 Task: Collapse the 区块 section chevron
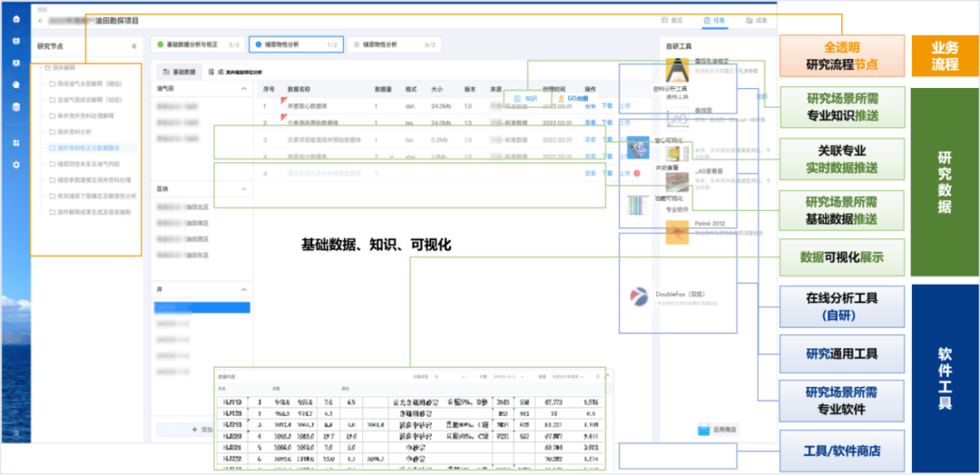[x=243, y=189]
